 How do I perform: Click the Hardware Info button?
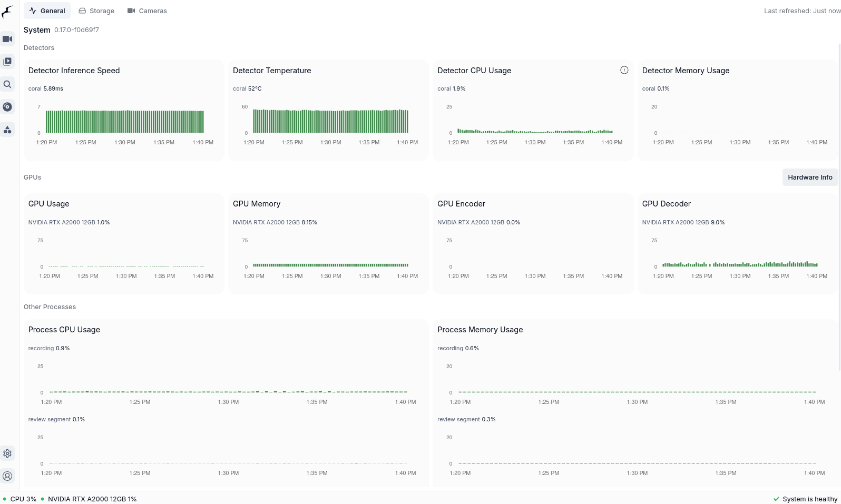coord(810,177)
